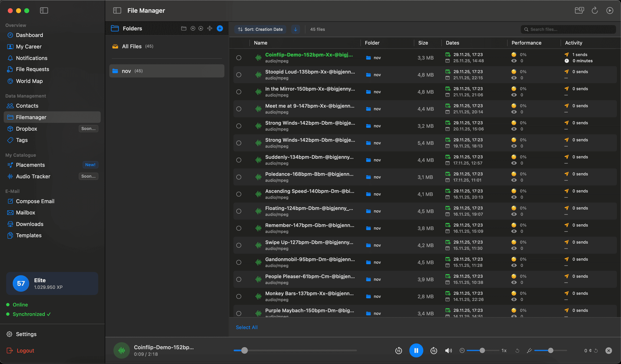Skip forward 15 seconds in playback

(433, 350)
